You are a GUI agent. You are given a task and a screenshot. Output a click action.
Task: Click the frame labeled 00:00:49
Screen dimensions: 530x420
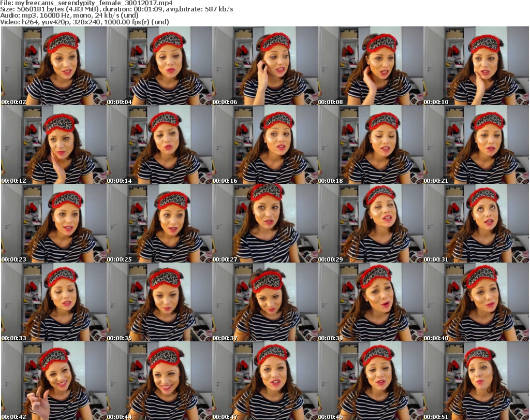371,381
